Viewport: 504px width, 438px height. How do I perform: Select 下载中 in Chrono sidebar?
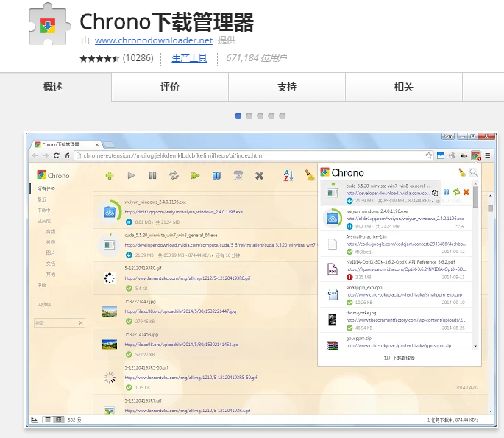pyautogui.click(x=43, y=210)
